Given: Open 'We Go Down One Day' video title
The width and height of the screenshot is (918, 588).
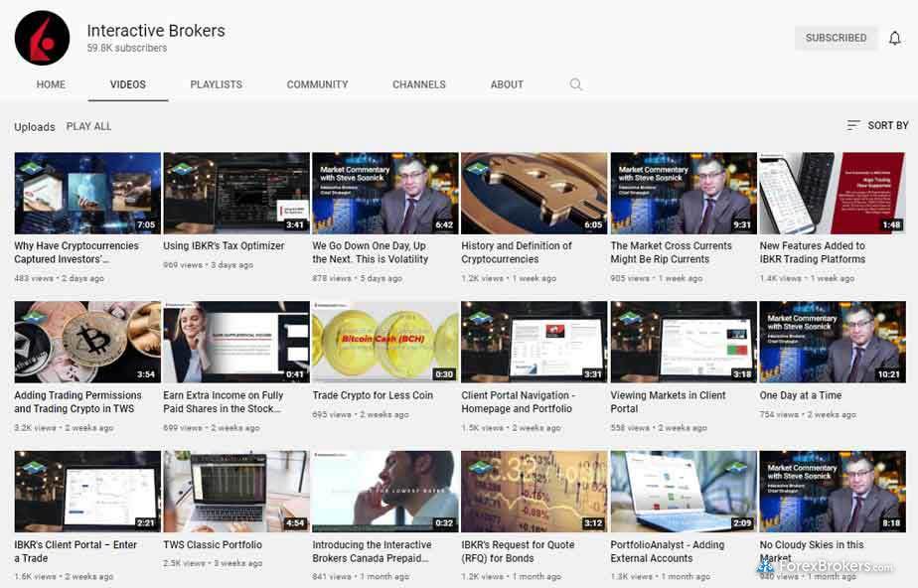Looking at the screenshot, I should [370, 252].
